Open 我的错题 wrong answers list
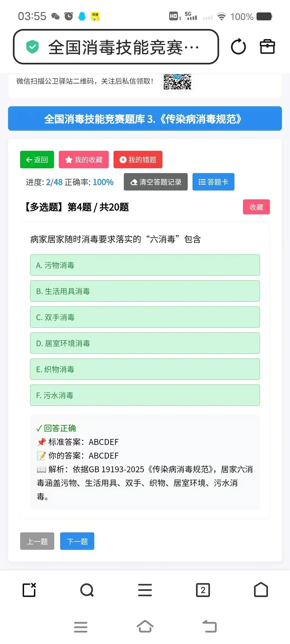 tap(138, 160)
